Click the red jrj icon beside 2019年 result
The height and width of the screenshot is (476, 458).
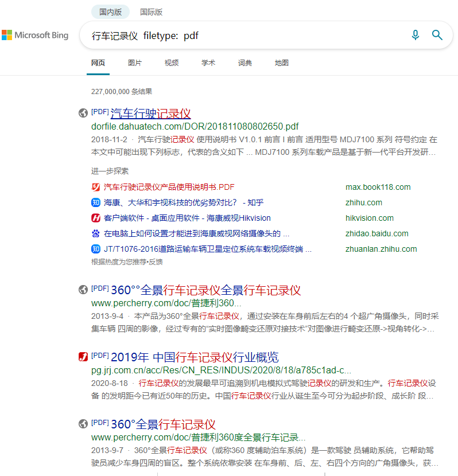point(83,357)
